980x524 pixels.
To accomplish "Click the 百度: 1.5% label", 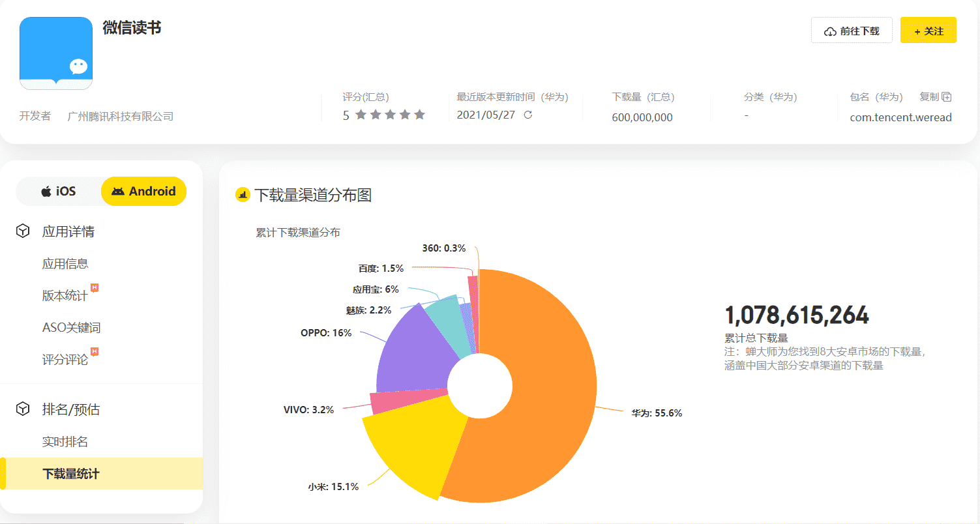I will coord(381,269).
